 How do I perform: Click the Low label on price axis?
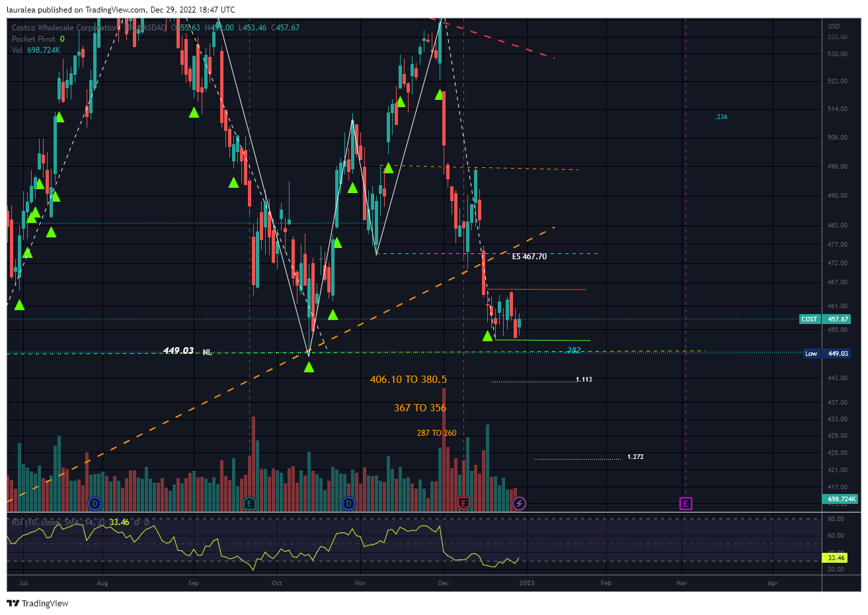click(x=811, y=353)
